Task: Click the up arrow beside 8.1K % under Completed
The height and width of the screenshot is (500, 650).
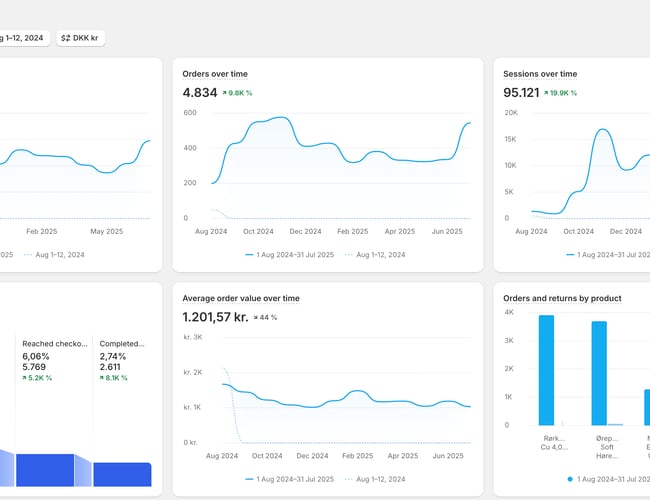Action: click(x=103, y=378)
